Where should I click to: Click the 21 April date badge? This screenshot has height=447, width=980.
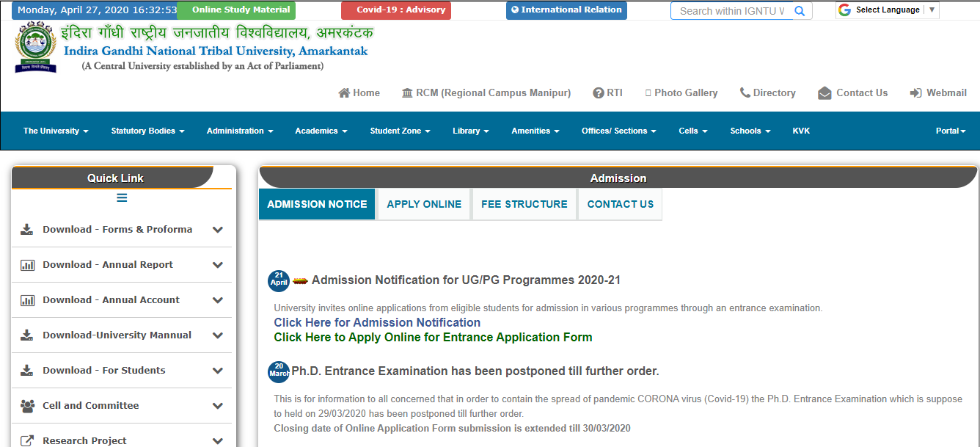coord(279,281)
